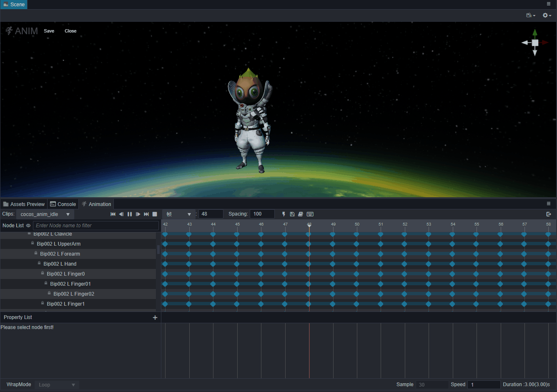This screenshot has width=557, height=392.
Task: Click the save clip floppy icon
Action: point(292,214)
